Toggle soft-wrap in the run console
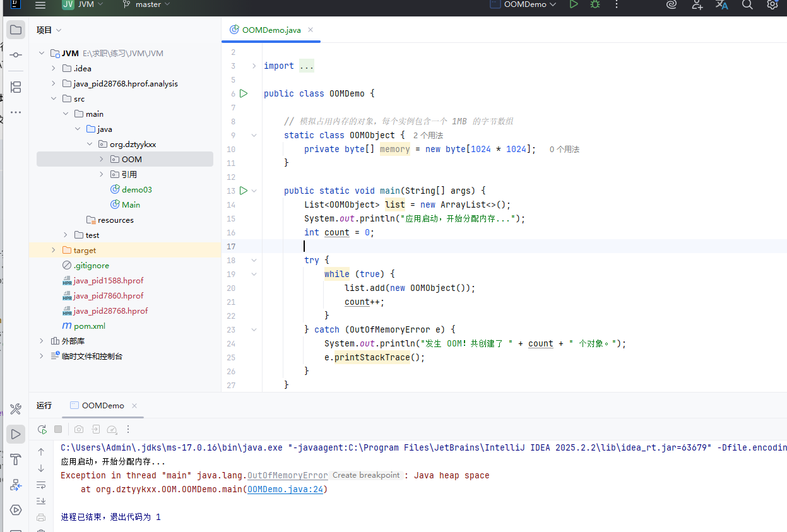This screenshot has width=787, height=532. (x=41, y=485)
